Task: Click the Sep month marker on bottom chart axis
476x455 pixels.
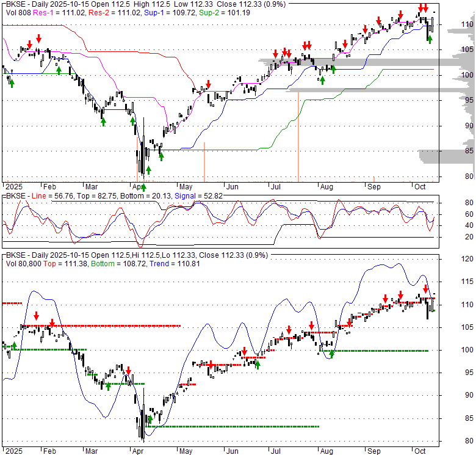Action: coord(373,450)
